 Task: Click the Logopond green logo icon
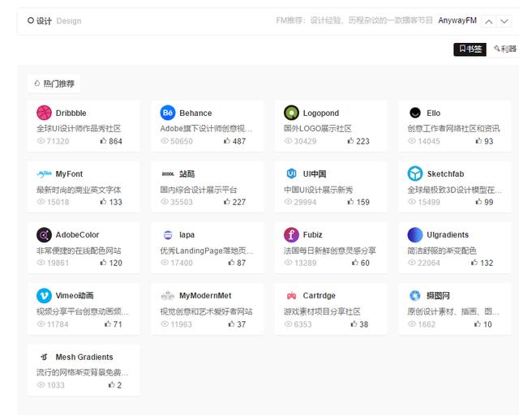click(x=291, y=113)
